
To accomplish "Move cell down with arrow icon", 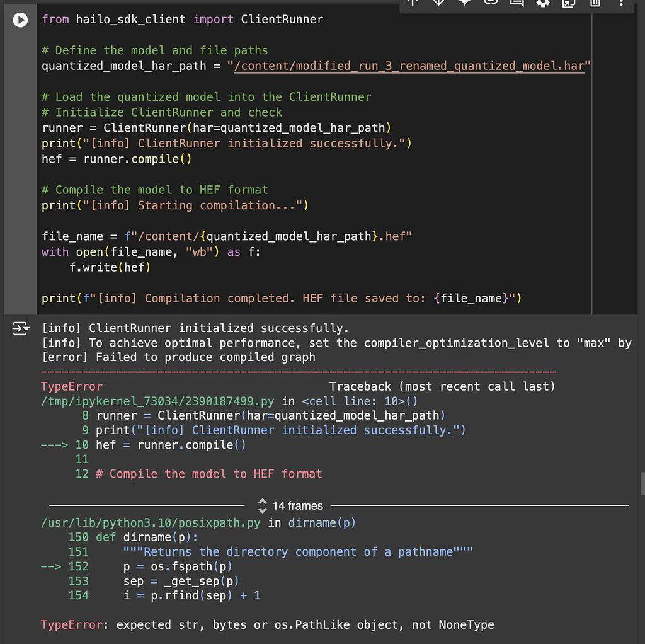I will (x=438, y=3).
